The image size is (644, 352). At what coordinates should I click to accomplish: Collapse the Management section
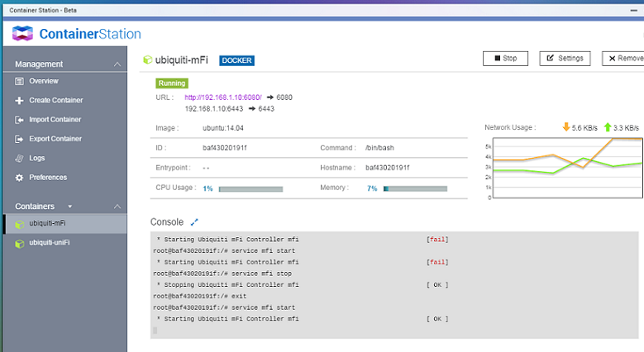click(x=117, y=64)
